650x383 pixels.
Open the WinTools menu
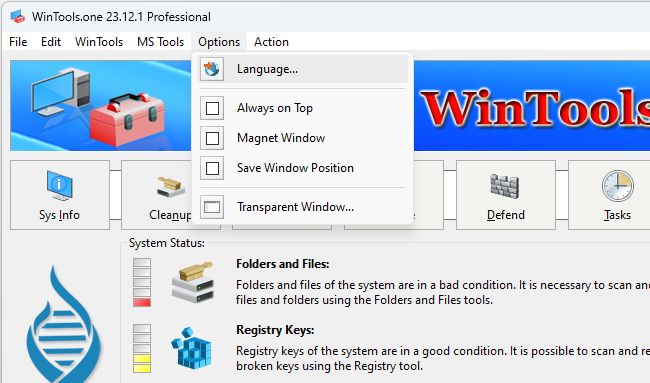(x=99, y=42)
